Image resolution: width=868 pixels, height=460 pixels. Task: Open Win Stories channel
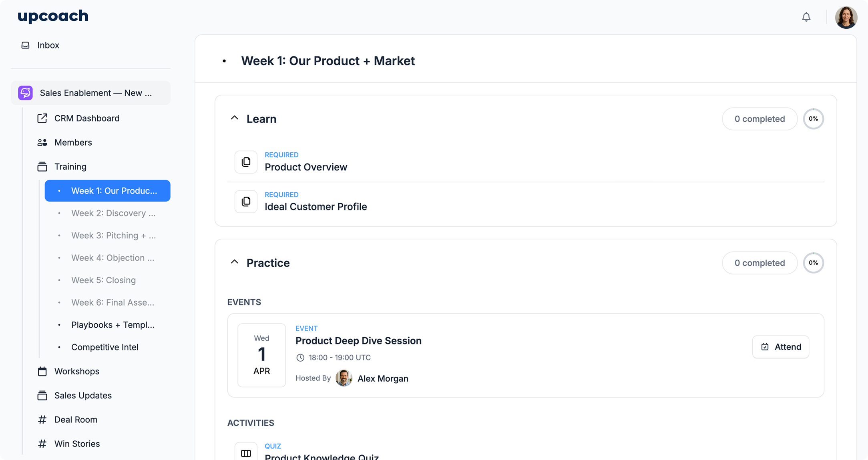77,443
